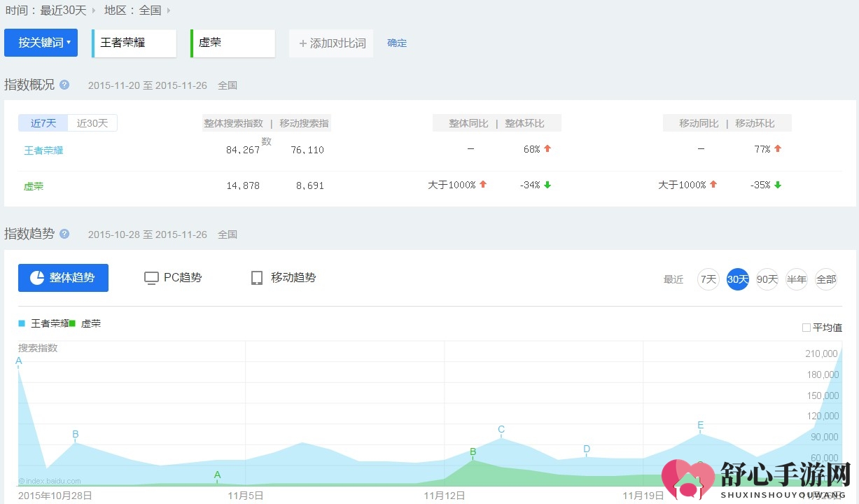859x504 pixels.
Task: Click date range 2015-10-28 至 2015-11-26
Action: pyautogui.click(x=148, y=234)
